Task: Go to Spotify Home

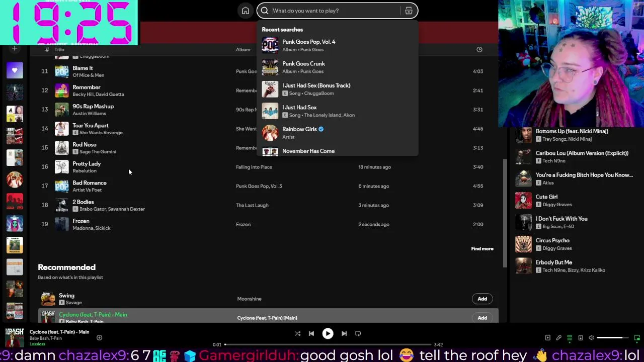Action: point(246,11)
